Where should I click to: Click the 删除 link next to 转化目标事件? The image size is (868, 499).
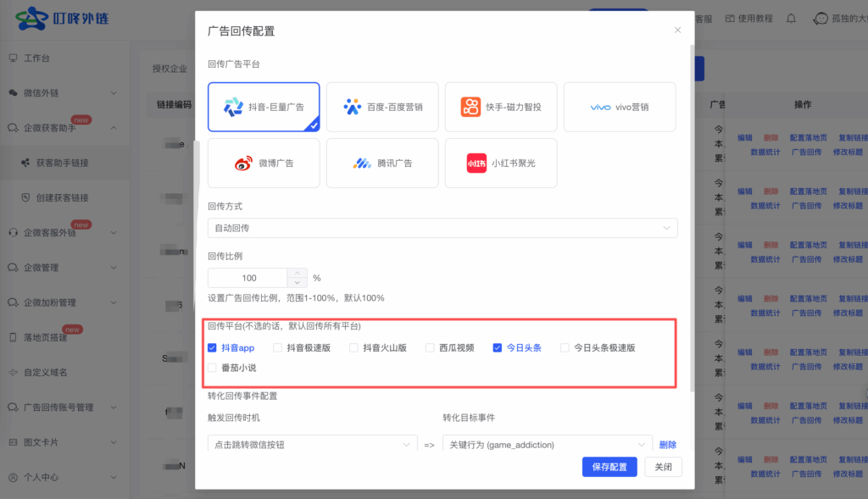click(x=667, y=444)
